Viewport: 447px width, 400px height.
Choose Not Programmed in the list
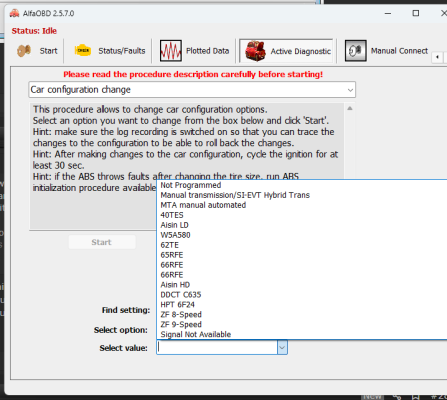tap(191, 185)
